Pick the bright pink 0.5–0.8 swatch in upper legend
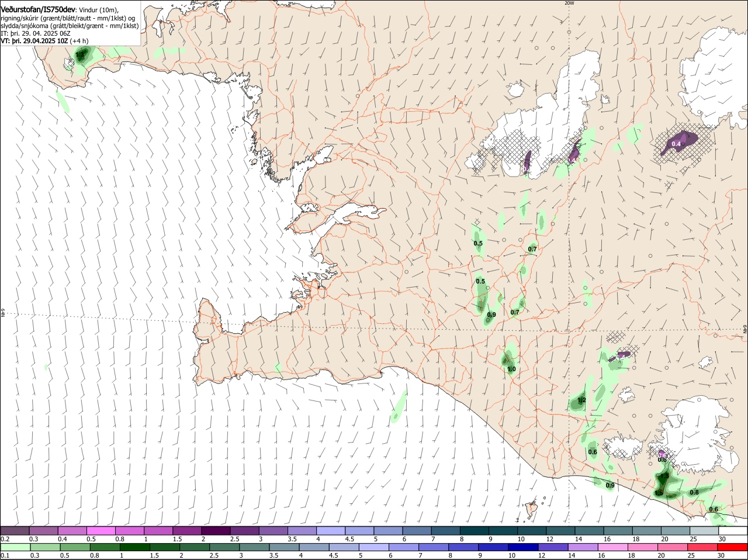 pos(101,530)
